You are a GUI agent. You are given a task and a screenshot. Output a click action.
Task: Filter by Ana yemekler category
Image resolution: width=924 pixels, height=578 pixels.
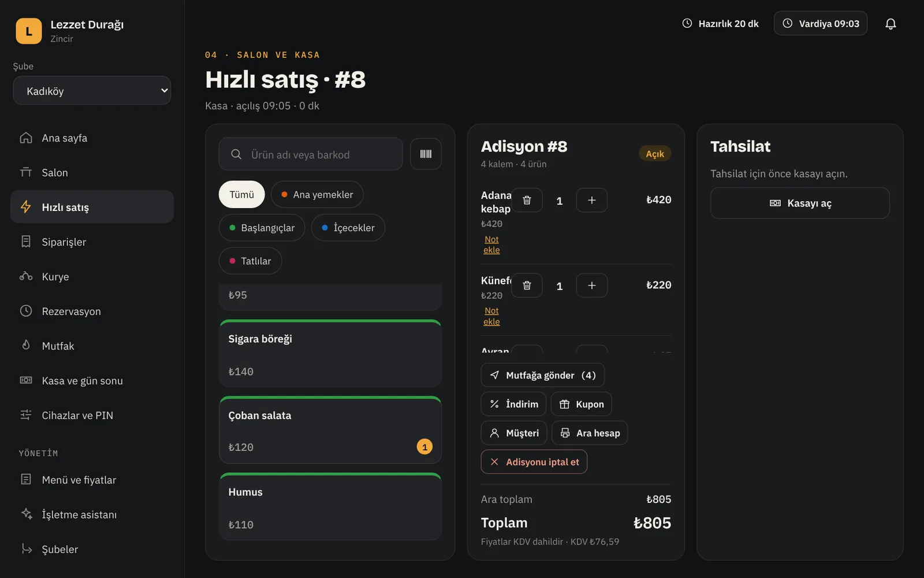click(317, 195)
